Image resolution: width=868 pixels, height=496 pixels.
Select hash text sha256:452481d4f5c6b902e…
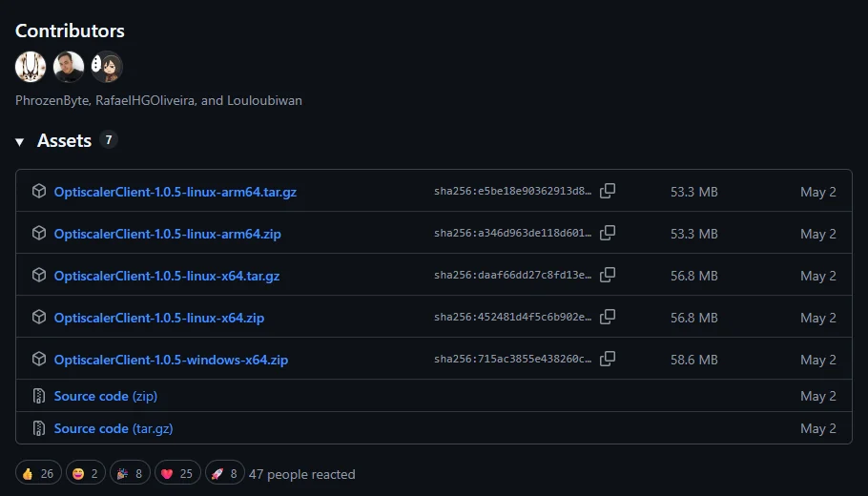click(512, 318)
